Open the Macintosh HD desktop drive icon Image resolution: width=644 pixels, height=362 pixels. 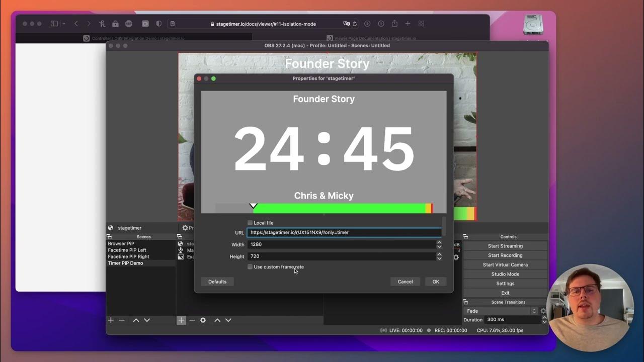point(533,24)
